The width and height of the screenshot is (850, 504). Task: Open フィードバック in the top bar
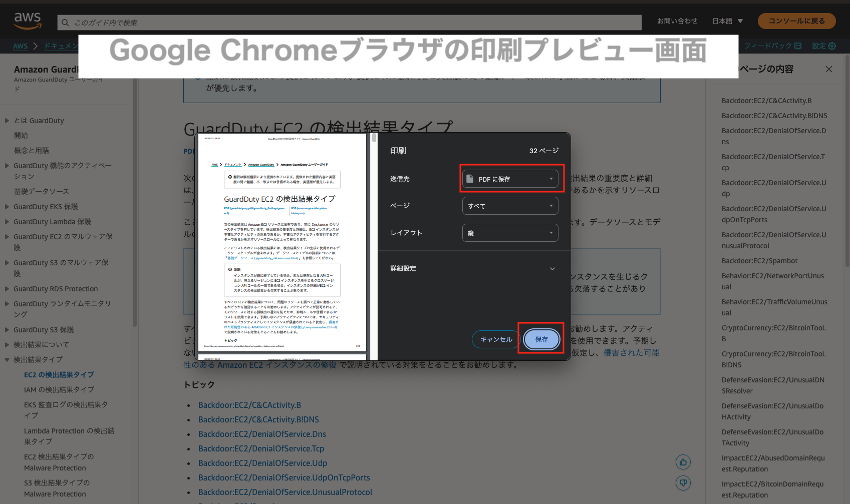pos(772,46)
